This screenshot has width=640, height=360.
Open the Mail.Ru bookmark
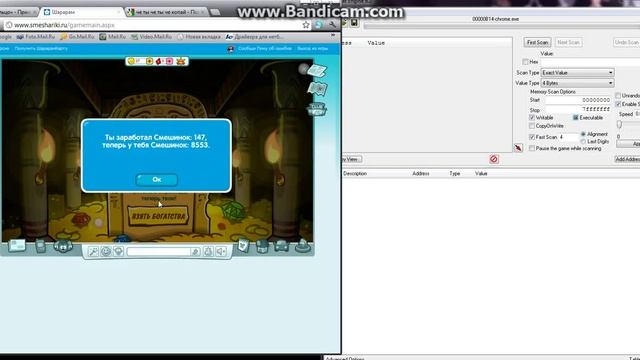(x=113, y=37)
